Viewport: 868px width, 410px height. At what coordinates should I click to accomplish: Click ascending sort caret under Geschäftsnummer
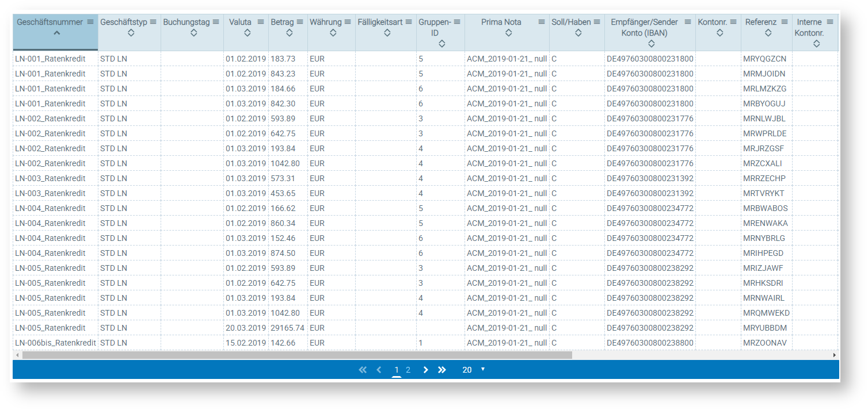56,33
